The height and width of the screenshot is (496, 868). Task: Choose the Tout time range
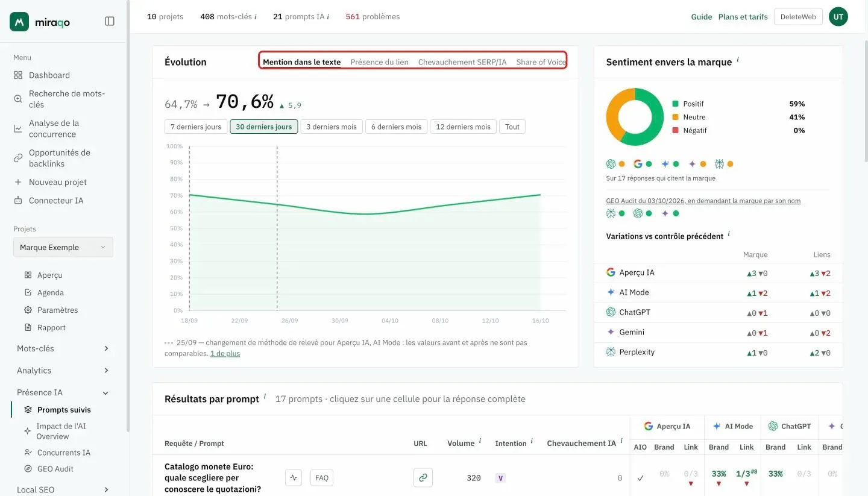pos(512,127)
